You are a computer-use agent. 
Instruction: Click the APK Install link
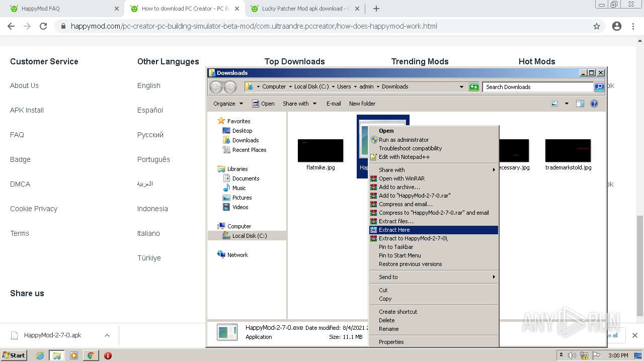pyautogui.click(x=27, y=110)
